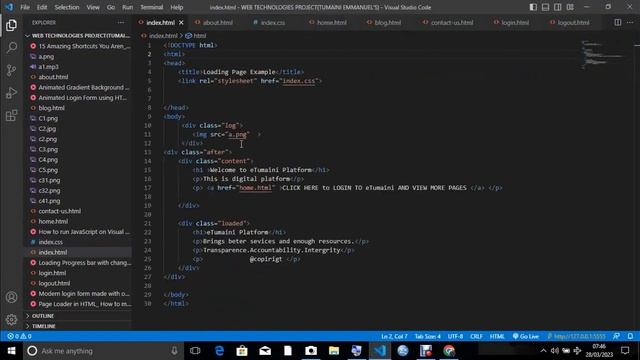This screenshot has width=640, height=360.
Task: Open Chrome from taskbar
Action: [x=449, y=351]
